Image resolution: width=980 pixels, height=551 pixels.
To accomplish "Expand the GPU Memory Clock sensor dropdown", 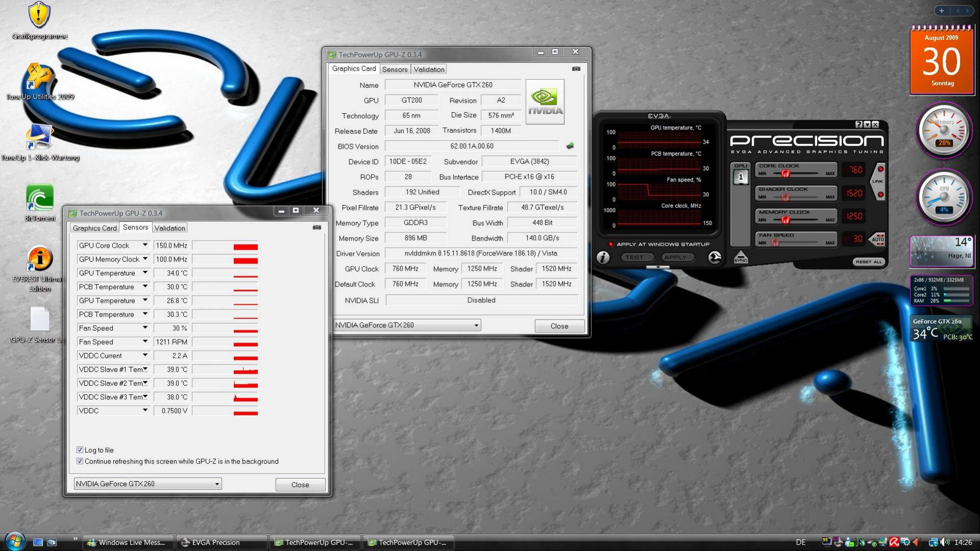I will (145, 259).
